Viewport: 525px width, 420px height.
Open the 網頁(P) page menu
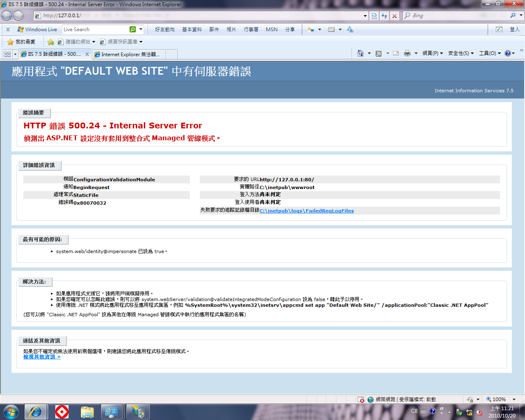click(x=433, y=53)
